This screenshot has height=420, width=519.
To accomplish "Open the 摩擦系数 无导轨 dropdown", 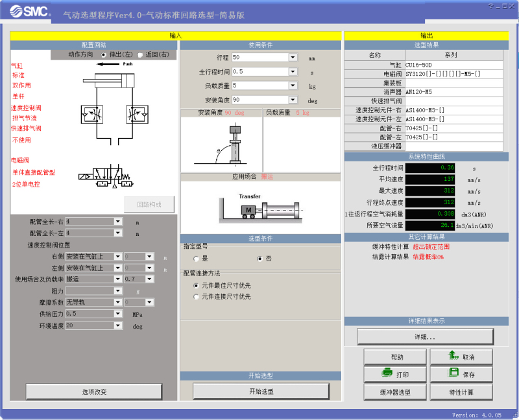I will coord(118,302).
